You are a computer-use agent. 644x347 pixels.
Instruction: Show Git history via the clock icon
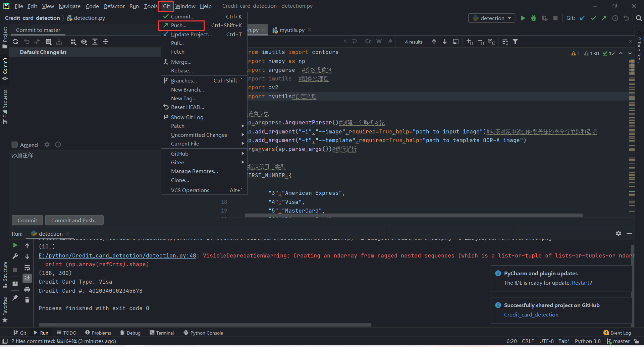click(615, 18)
